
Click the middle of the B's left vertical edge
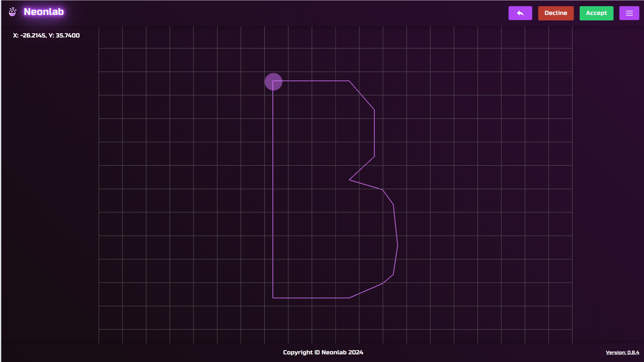273,189
